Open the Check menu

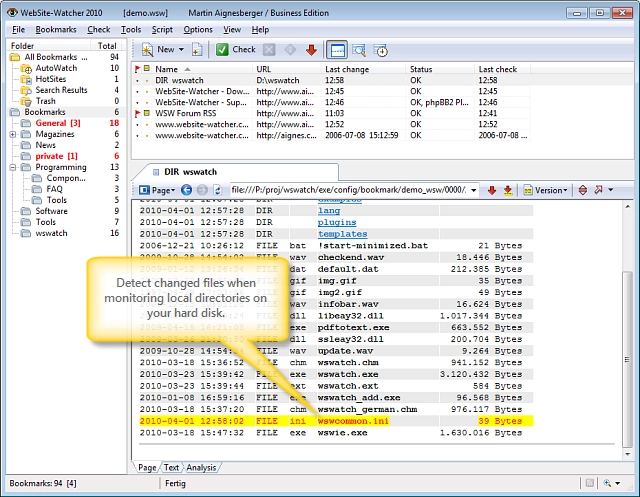point(99,30)
